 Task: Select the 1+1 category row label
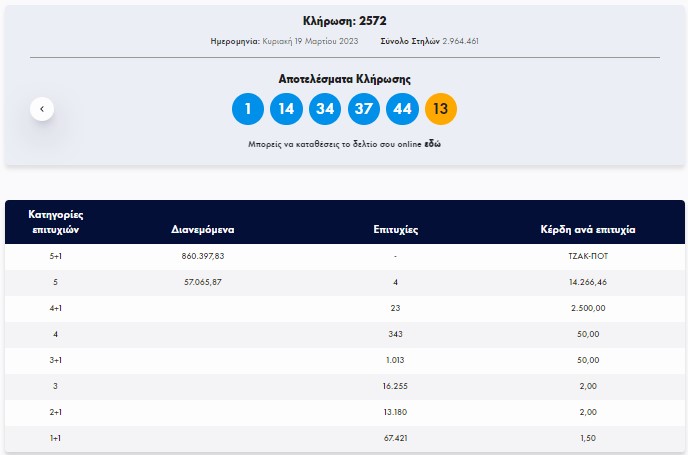click(x=55, y=438)
